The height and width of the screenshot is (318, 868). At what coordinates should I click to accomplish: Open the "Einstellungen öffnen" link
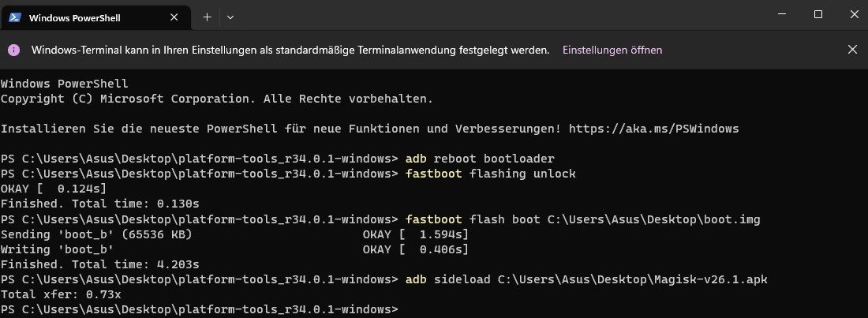[612, 50]
